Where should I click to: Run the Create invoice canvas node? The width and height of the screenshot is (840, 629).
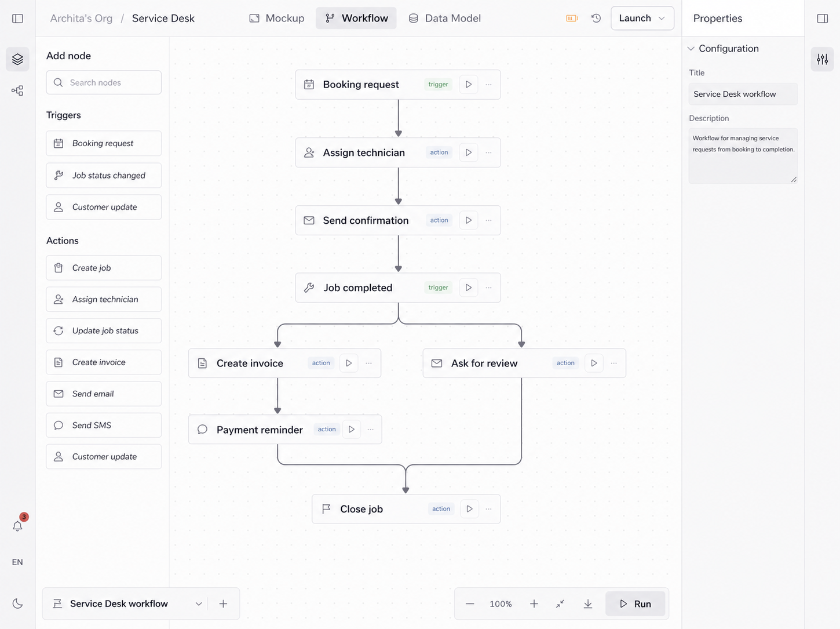(x=348, y=363)
